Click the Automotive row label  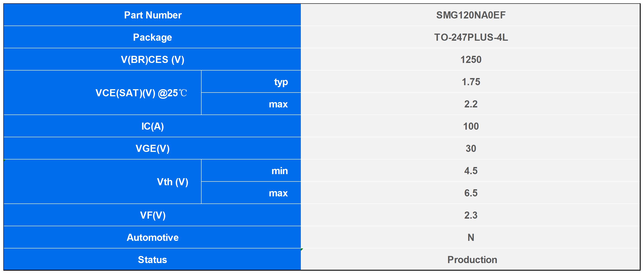(153, 237)
